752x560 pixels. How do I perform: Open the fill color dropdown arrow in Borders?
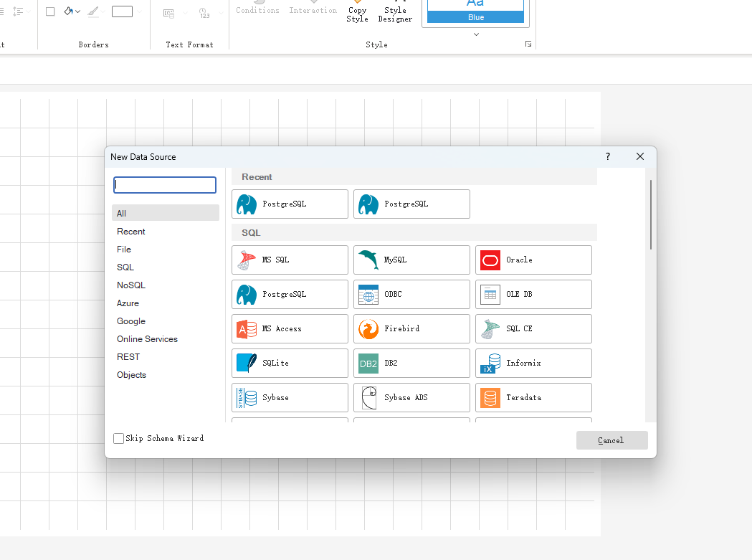[x=77, y=11]
